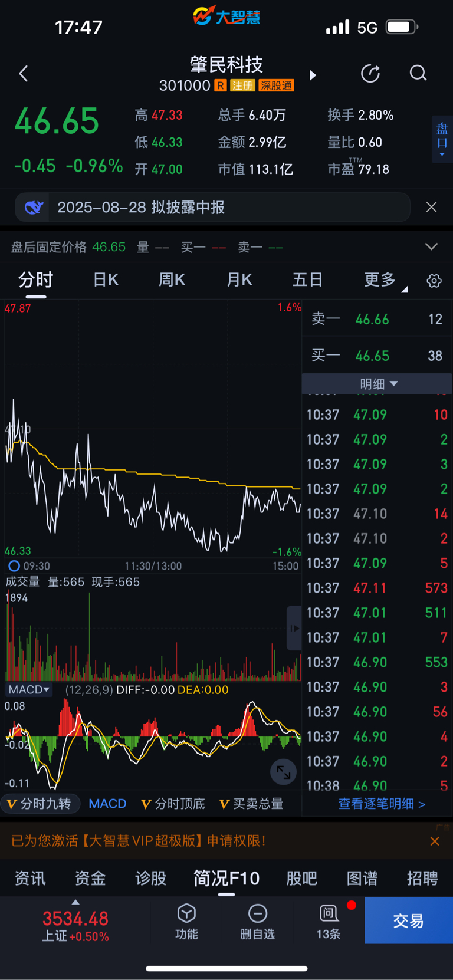Expand the 盘后固定价格 row chevron
The image size is (453, 980).
[x=431, y=246]
